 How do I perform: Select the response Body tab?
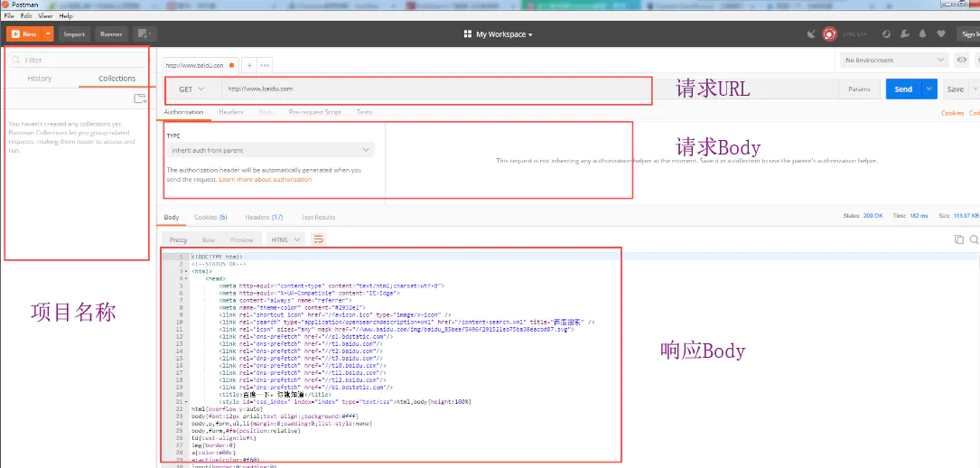(x=172, y=218)
